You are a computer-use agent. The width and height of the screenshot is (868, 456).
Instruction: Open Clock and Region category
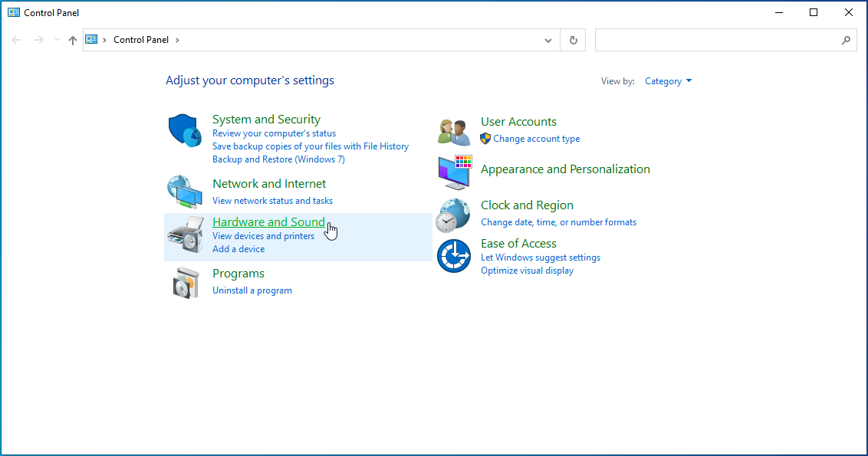pyautogui.click(x=527, y=205)
